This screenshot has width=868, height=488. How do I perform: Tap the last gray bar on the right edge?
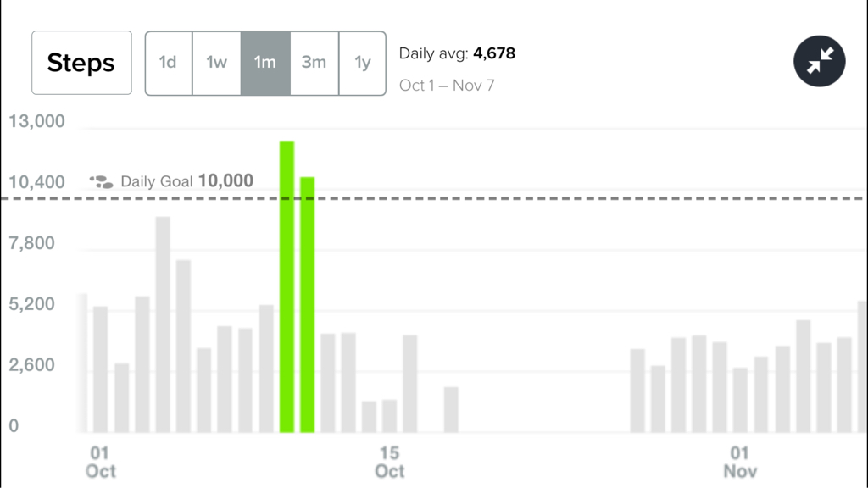point(863,366)
